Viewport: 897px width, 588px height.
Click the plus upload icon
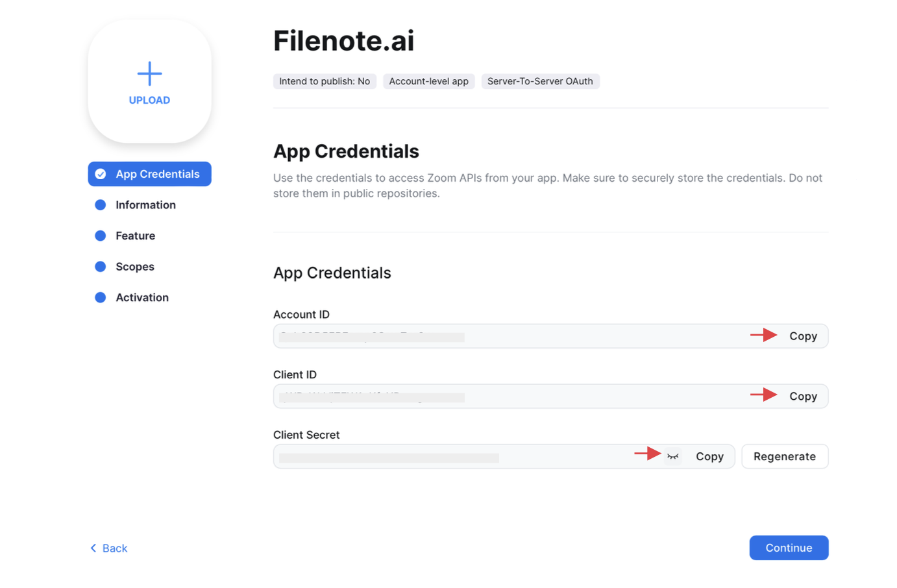pyautogui.click(x=149, y=74)
